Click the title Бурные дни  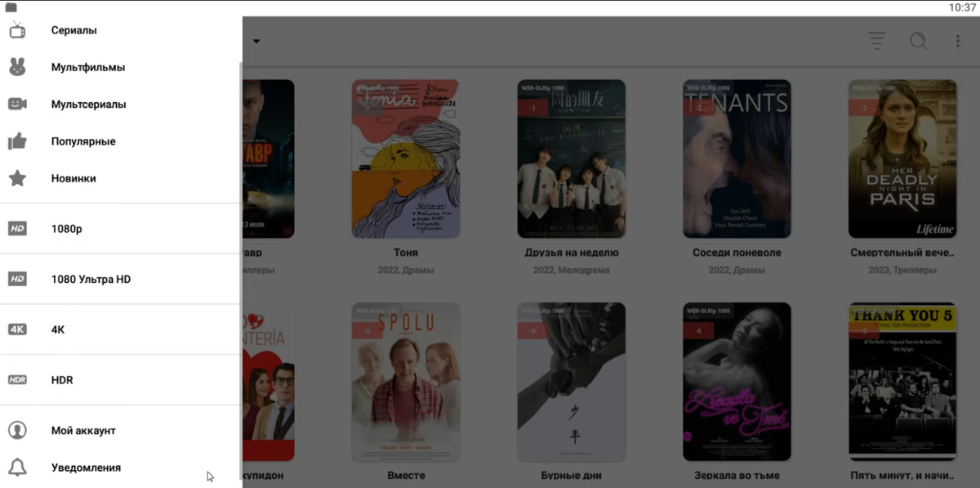point(572,476)
